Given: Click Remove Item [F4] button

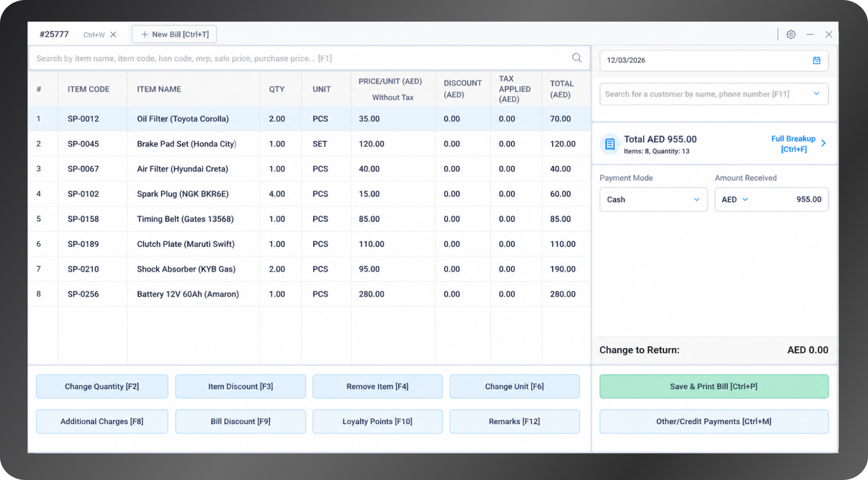Looking at the screenshot, I should [x=377, y=387].
